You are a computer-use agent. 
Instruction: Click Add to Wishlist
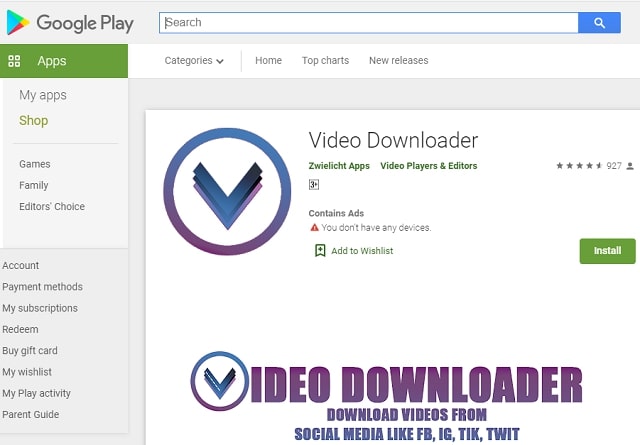tap(362, 251)
